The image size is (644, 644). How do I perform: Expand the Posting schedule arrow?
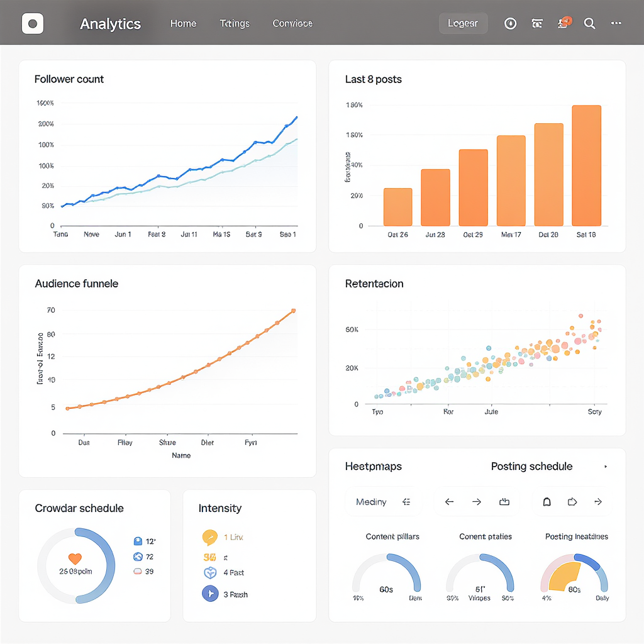point(606,467)
